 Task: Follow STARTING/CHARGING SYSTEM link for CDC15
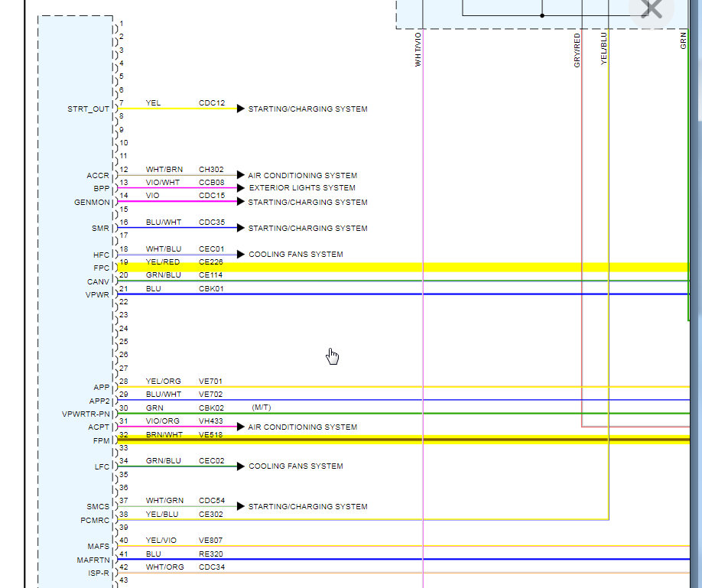[307, 202]
